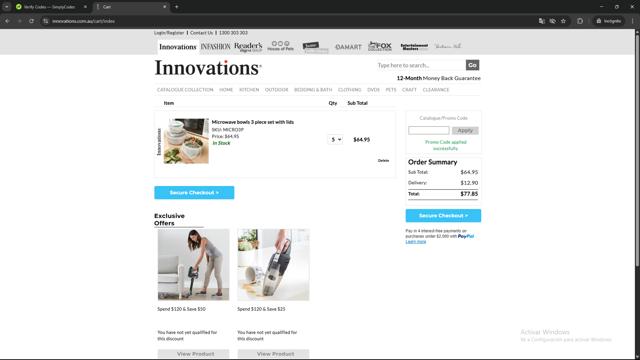
Task: Visit the DAMART brand logo
Action: tap(348, 47)
